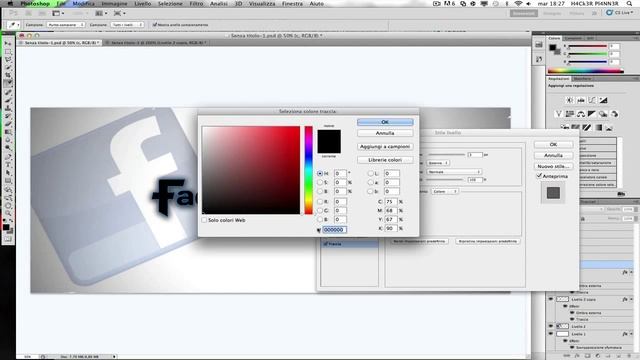Select the R radio button in color picker
The width and height of the screenshot is (640, 360).
coord(320,202)
